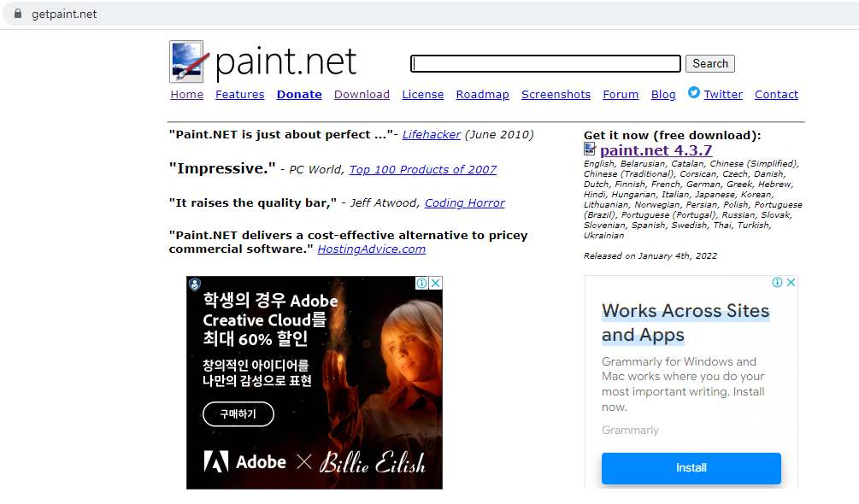
Task: Click the Search button
Action: 709,63
